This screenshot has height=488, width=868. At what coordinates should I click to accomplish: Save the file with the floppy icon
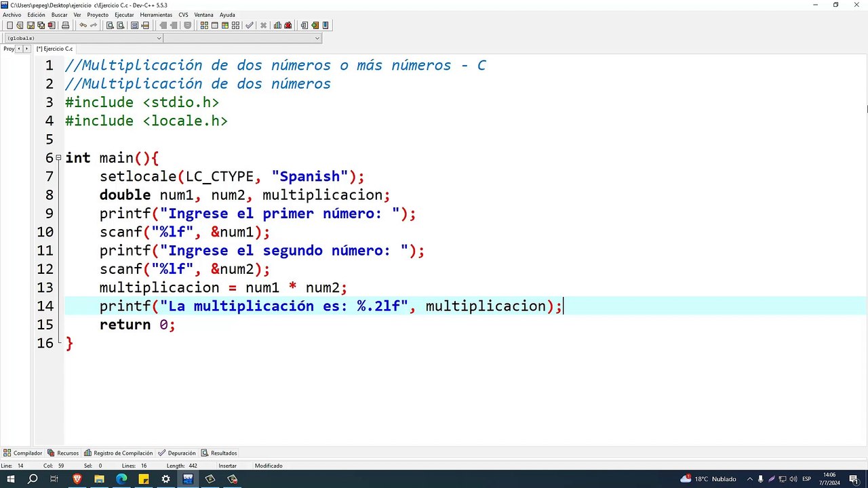(31, 25)
